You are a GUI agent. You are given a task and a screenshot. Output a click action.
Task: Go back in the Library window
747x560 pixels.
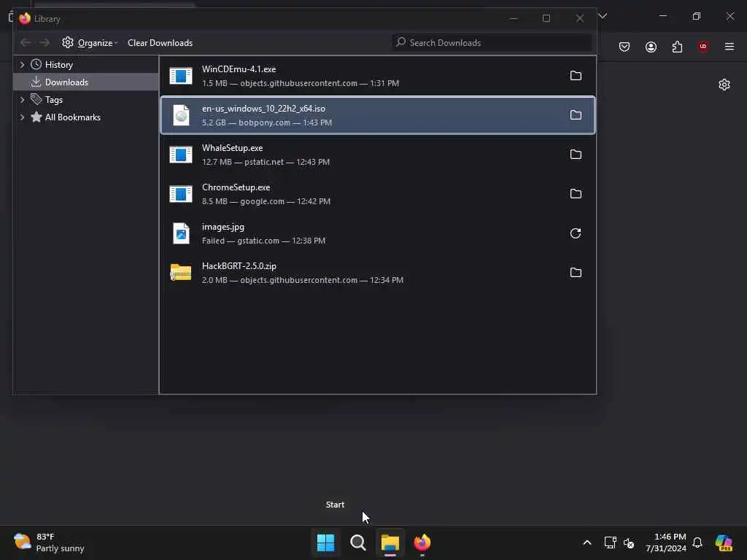click(x=26, y=43)
